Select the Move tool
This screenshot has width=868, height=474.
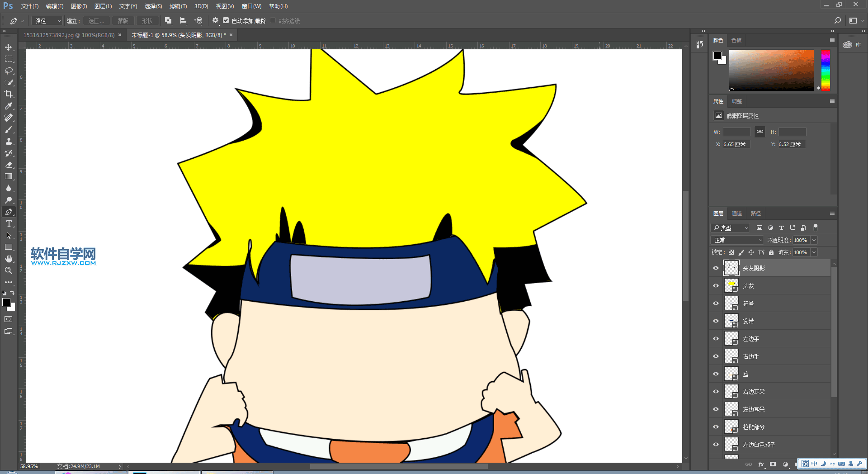[9, 47]
